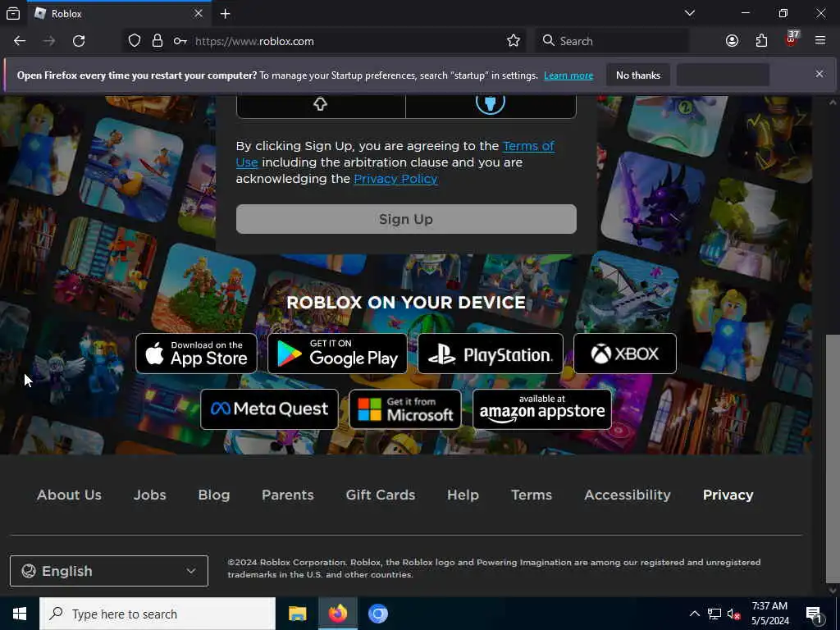840x630 pixels.
Task: Open the Chromium browser taskbar icon
Action: click(x=377, y=614)
